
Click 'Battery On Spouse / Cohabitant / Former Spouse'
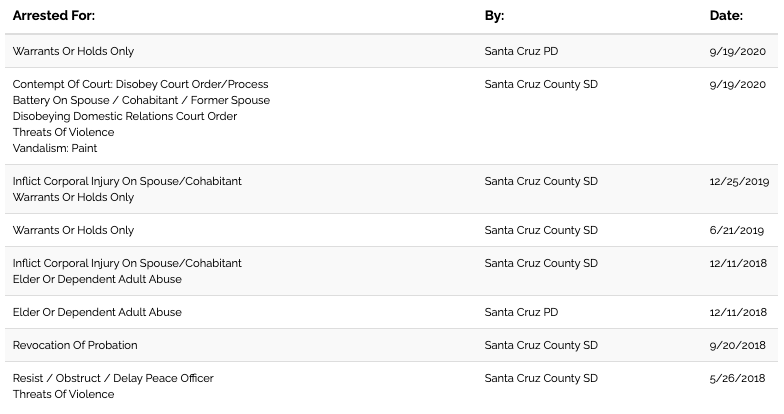coord(141,100)
